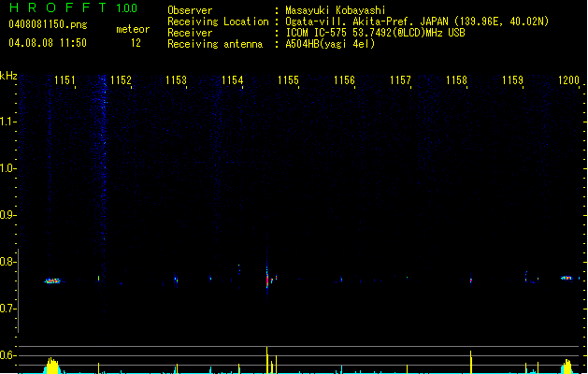Click the Receiving Location value text
Screen dimensions: 588x374
(x=417, y=22)
